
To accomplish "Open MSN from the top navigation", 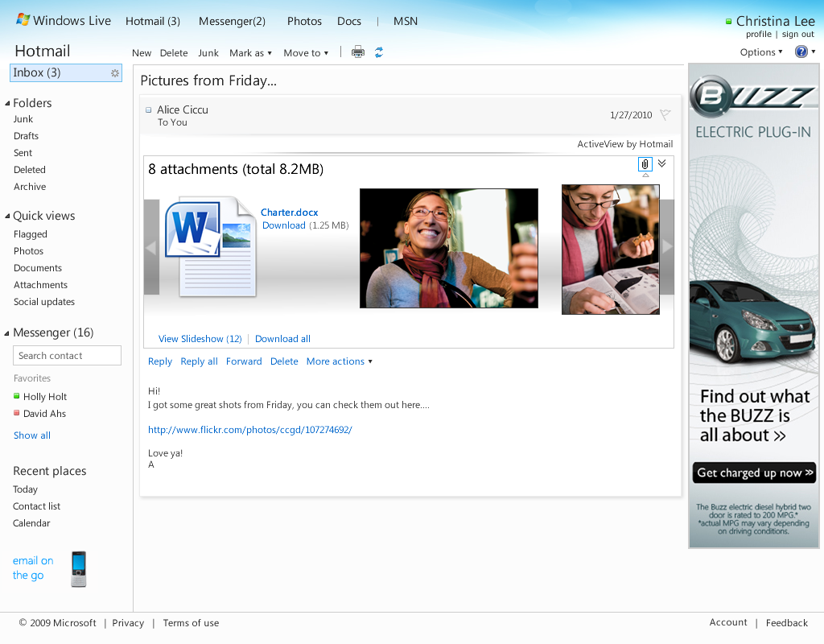I will click(406, 21).
